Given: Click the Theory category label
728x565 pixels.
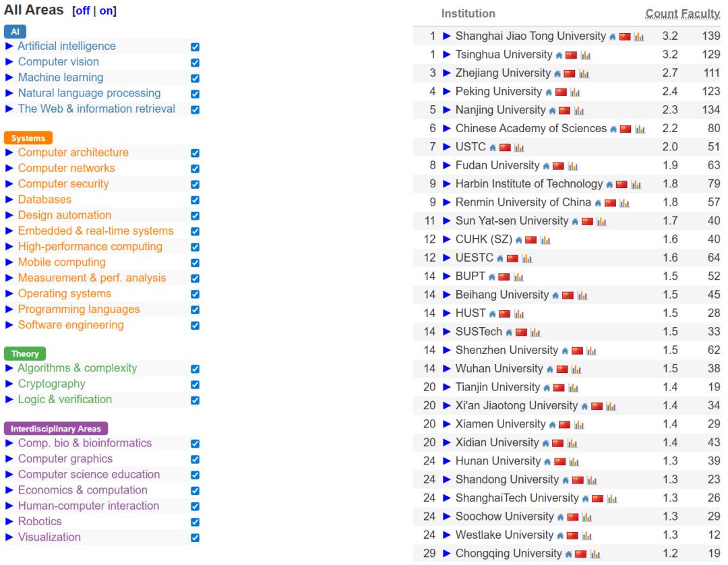Looking at the screenshot, I should click(x=25, y=354).
